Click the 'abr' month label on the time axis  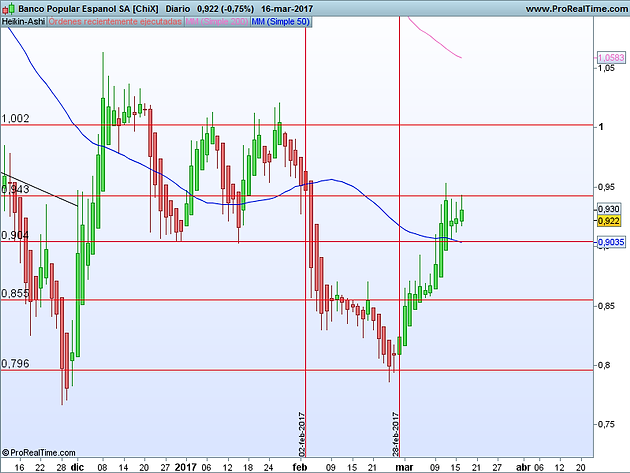[523, 467]
